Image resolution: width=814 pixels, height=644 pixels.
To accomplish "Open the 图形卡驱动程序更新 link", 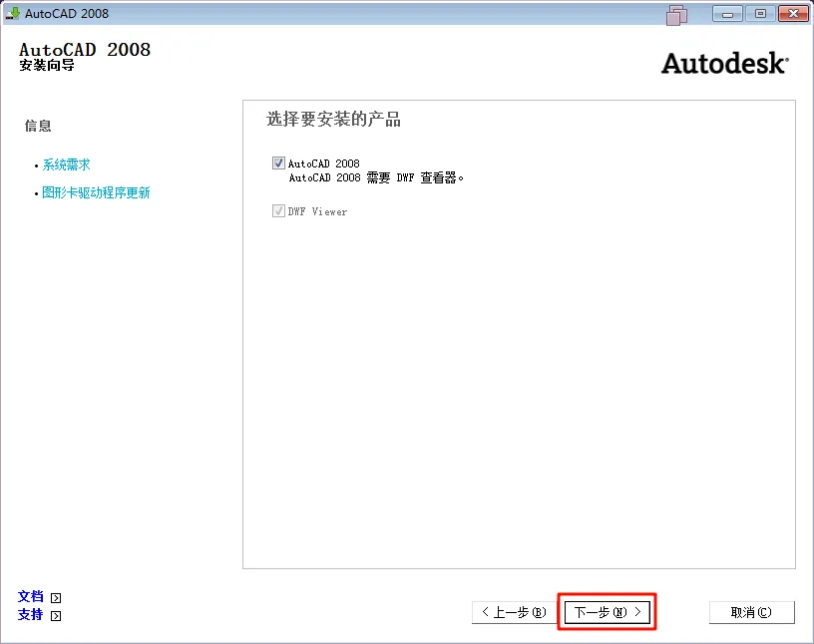I will click(96, 192).
